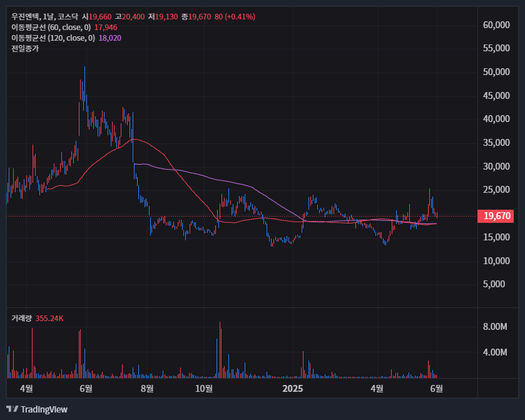Click the 60,000 price axis label
The width and height of the screenshot is (525, 420).
pyautogui.click(x=496, y=25)
